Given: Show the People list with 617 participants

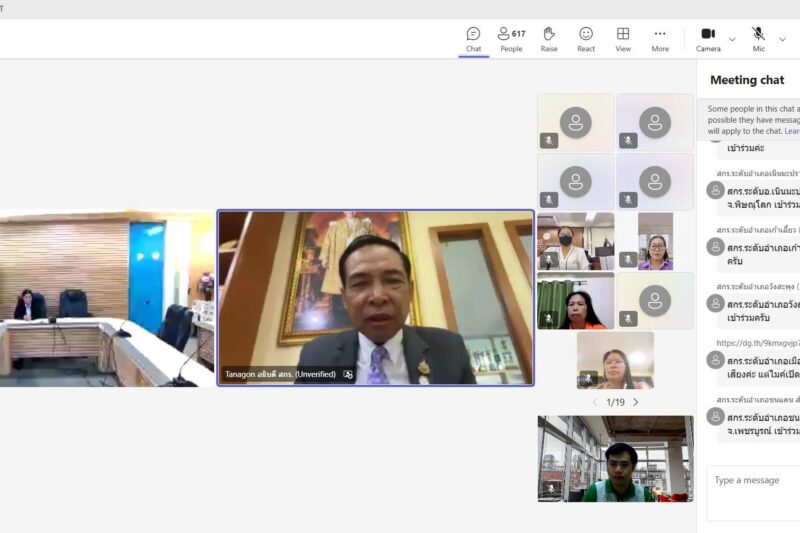Looking at the screenshot, I should [511, 39].
